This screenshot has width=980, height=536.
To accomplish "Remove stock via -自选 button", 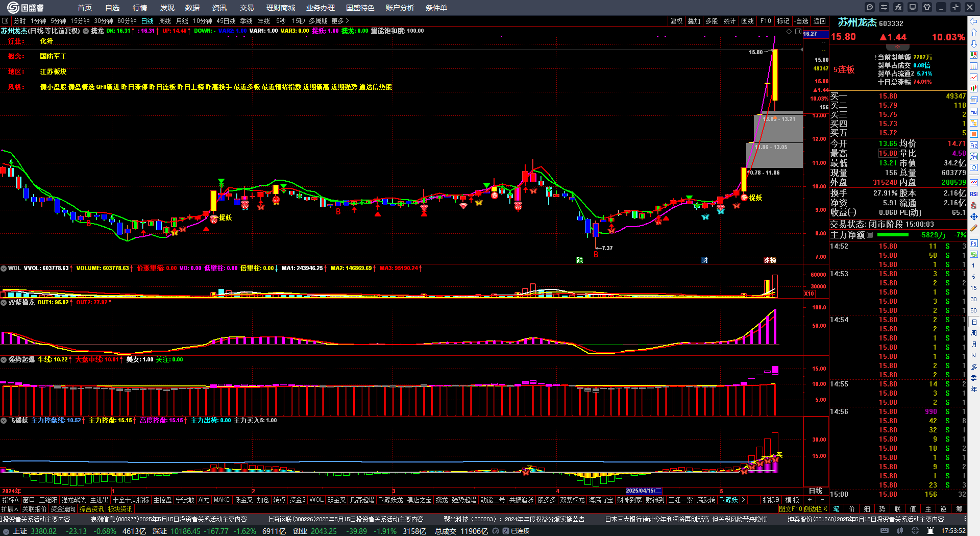I will (x=801, y=21).
